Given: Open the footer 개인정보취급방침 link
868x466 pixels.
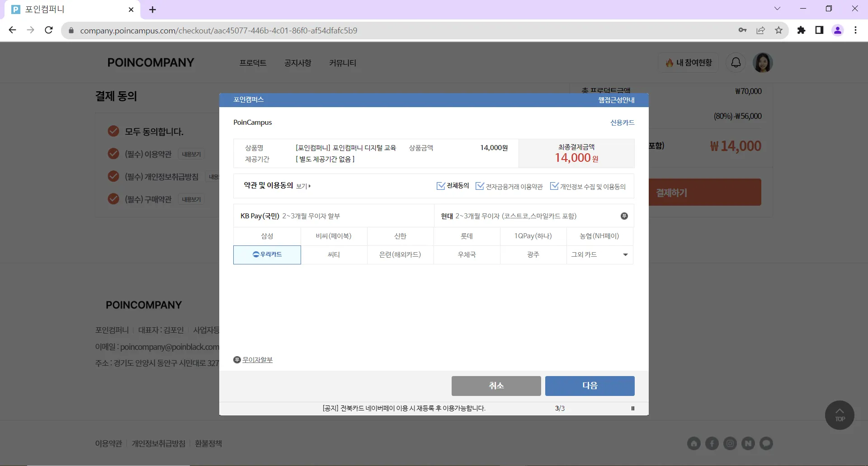Looking at the screenshot, I should (x=158, y=443).
